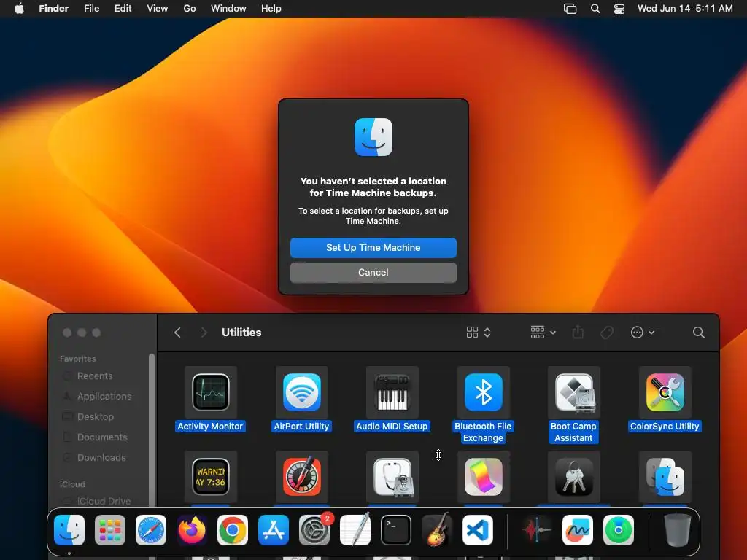Launch GarageBand from the Dock
The width and height of the screenshot is (747, 560).
[437, 530]
